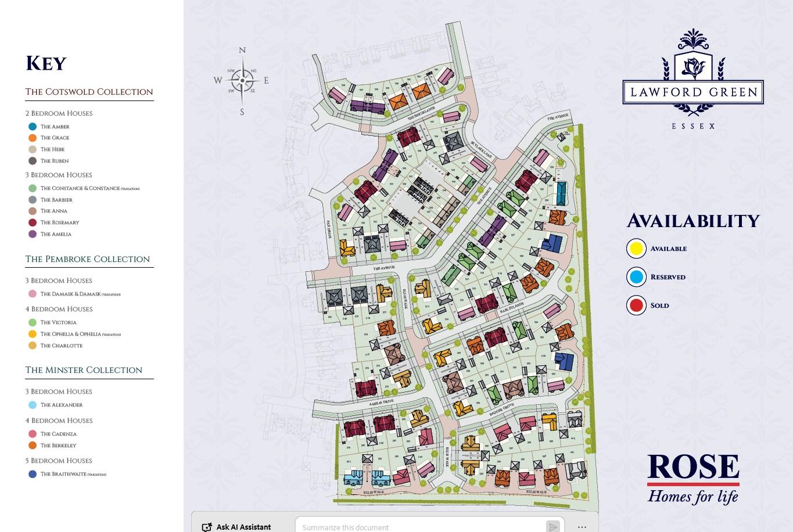Click The Alexander light blue key dot
Viewport: 793px width, 532px height.
(33, 405)
